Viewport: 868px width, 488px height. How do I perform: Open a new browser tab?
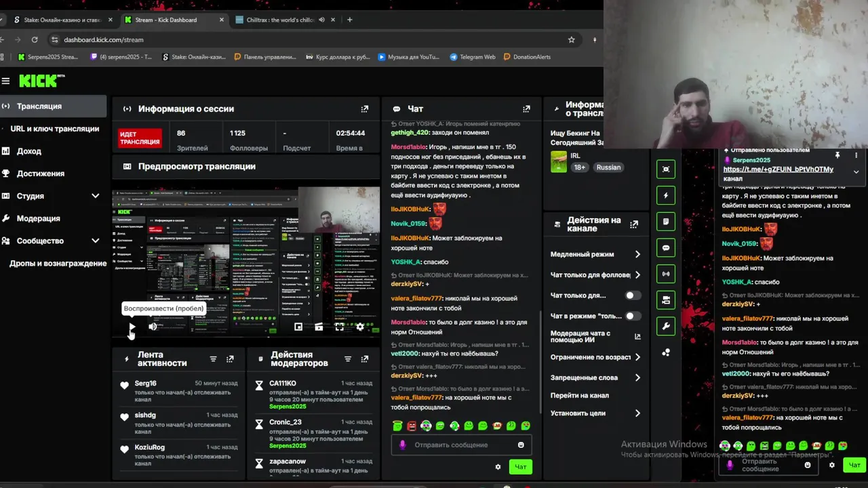350,20
